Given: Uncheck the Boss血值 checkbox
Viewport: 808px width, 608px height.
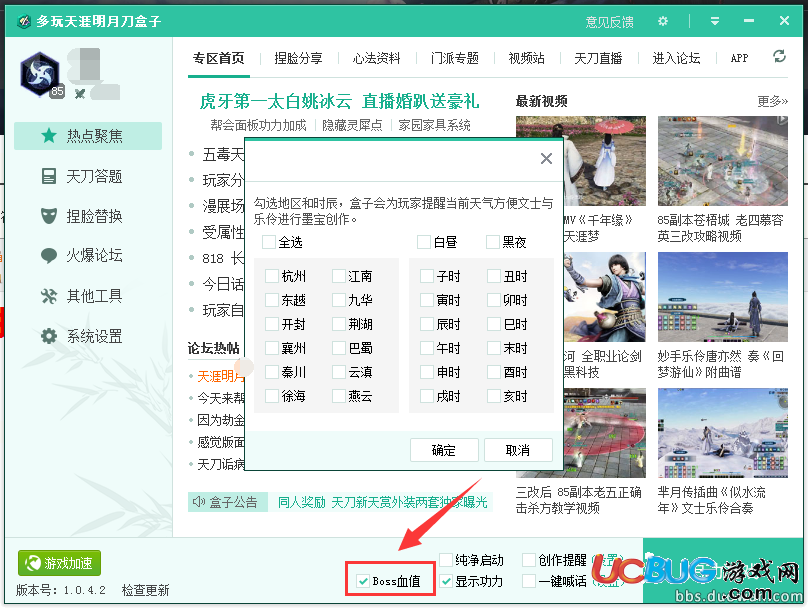Looking at the screenshot, I should point(363,581).
